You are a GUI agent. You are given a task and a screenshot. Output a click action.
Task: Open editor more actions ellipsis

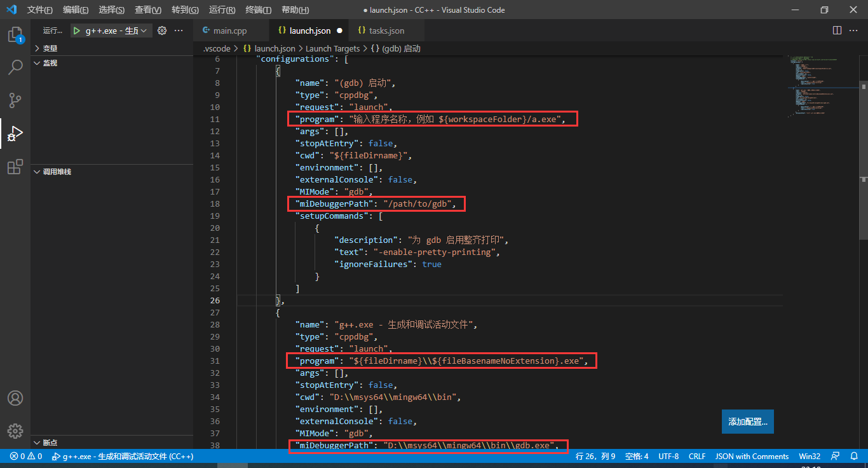coord(854,31)
